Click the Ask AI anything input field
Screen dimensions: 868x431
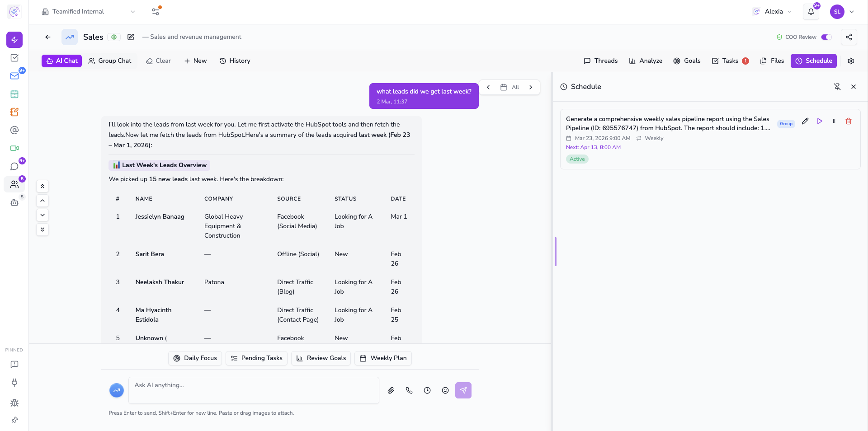253,390
